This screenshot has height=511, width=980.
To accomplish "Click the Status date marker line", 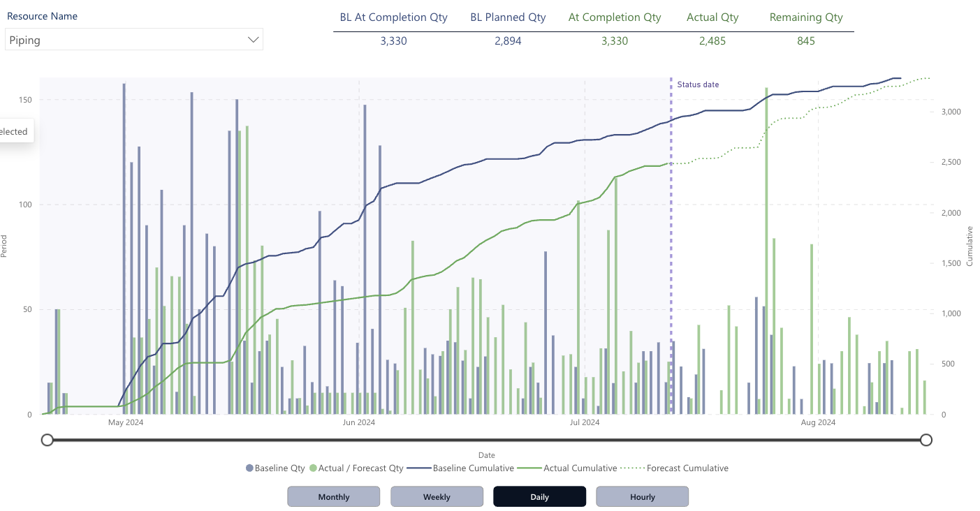I will coord(671,244).
